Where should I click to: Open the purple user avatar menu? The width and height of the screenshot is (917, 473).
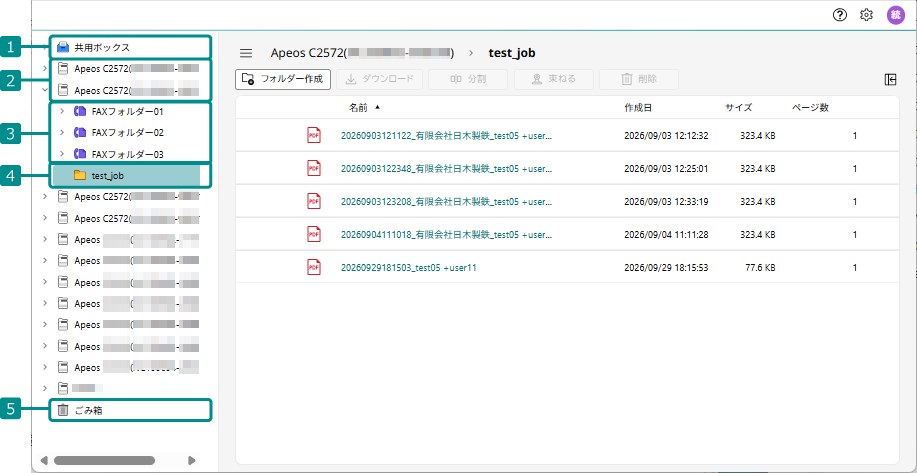coord(895,16)
